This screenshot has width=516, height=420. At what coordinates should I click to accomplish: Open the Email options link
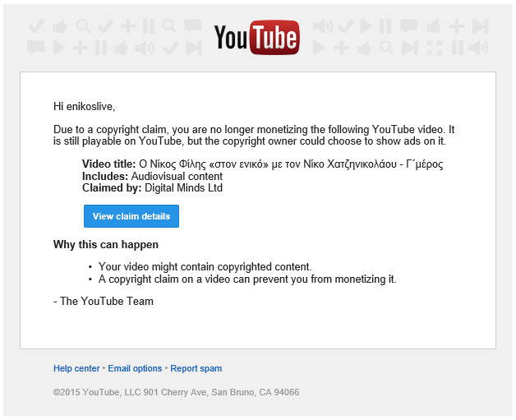coord(135,368)
